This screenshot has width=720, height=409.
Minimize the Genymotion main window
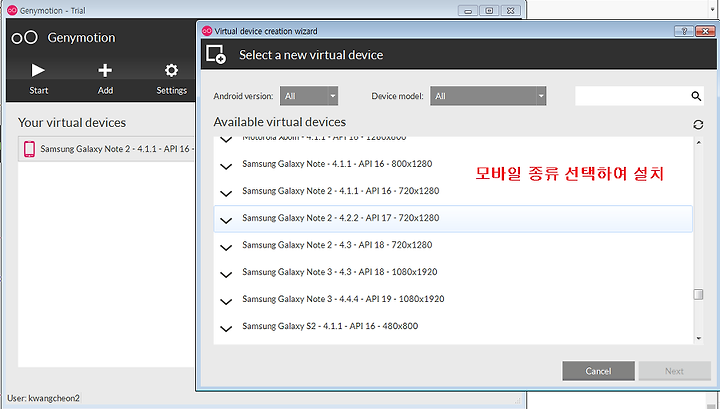pyautogui.click(x=468, y=11)
